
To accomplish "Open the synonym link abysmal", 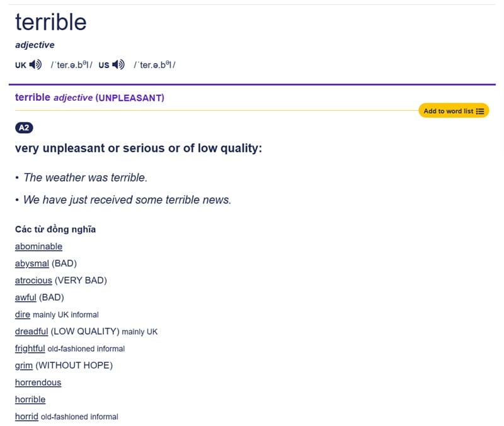I will tap(31, 263).
